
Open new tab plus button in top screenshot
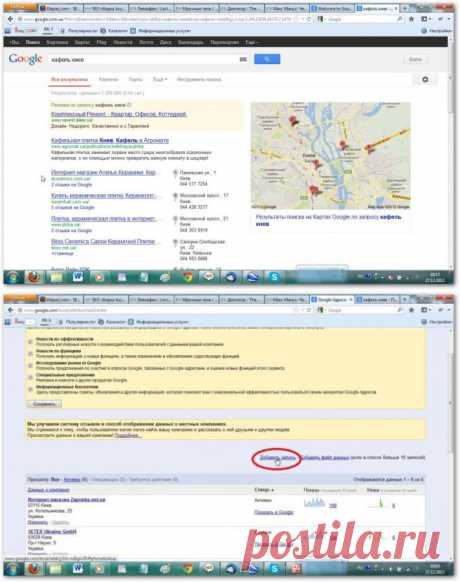(x=405, y=8)
